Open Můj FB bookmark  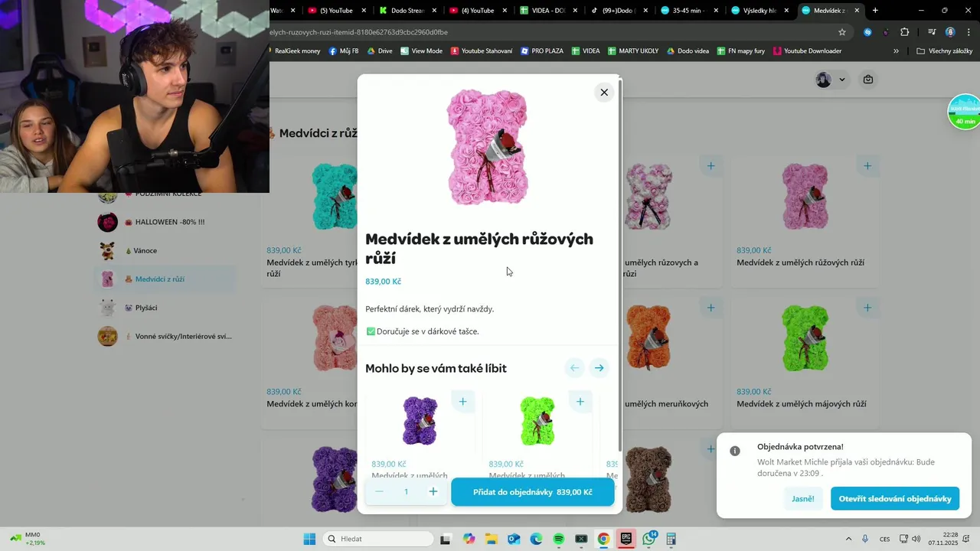(344, 51)
